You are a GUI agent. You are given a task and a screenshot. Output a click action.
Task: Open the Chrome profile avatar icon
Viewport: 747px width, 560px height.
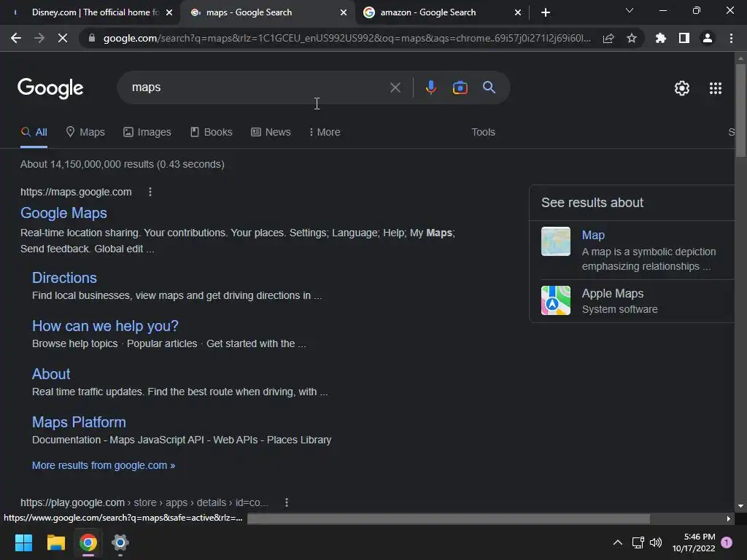click(x=708, y=38)
